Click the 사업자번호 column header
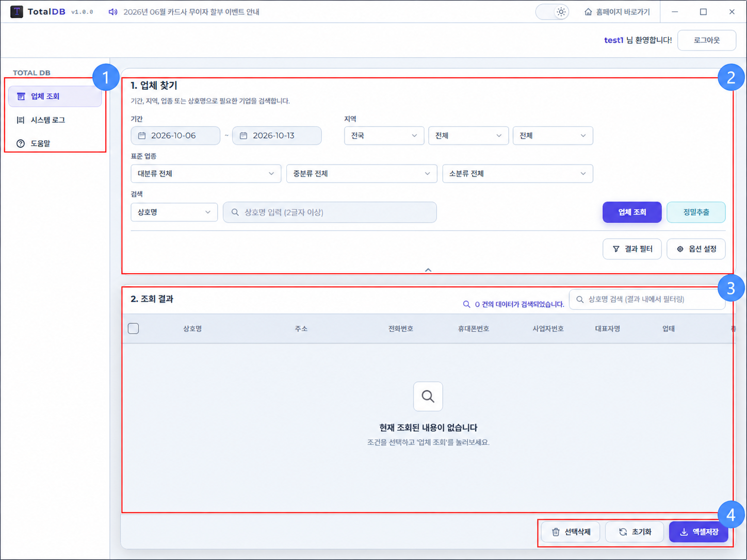This screenshot has height=560, width=747. coord(548,328)
